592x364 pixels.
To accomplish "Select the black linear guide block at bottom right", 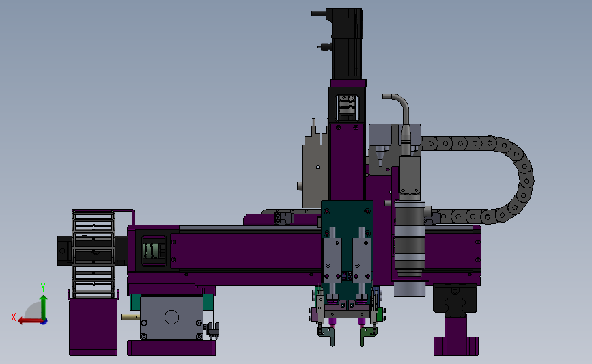I will (455, 299).
